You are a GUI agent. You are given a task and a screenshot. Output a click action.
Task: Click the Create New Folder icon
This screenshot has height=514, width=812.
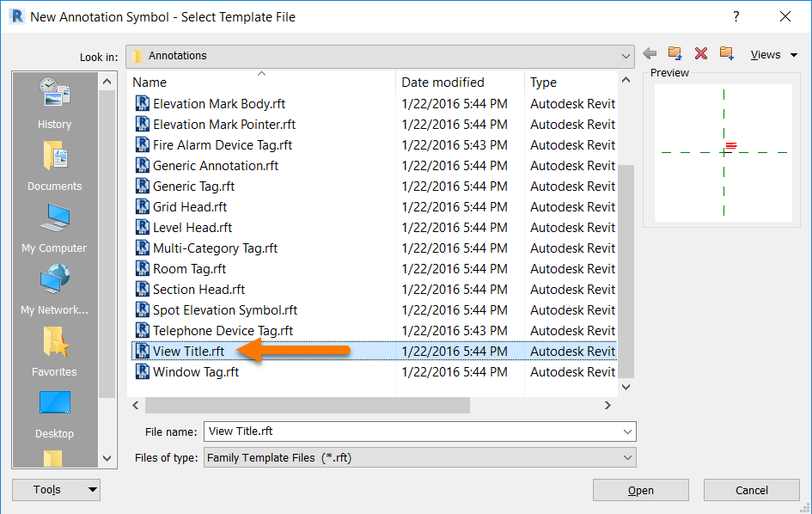click(x=727, y=53)
